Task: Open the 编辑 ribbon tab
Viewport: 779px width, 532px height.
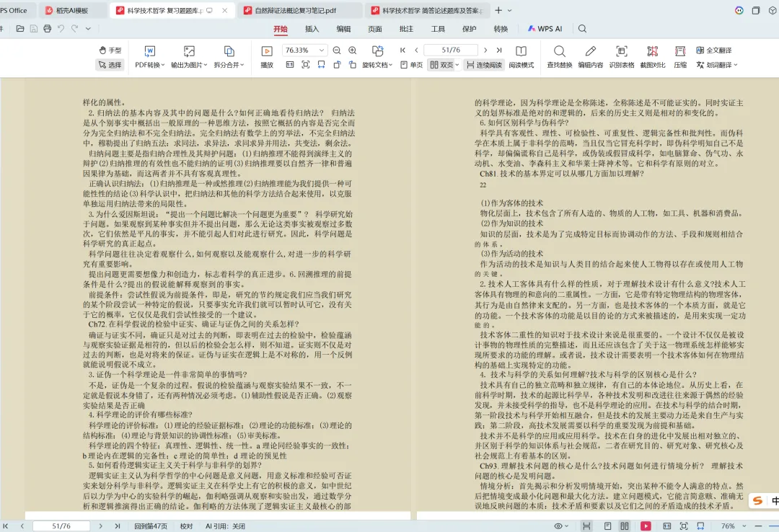Action: click(x=343, y=29)
